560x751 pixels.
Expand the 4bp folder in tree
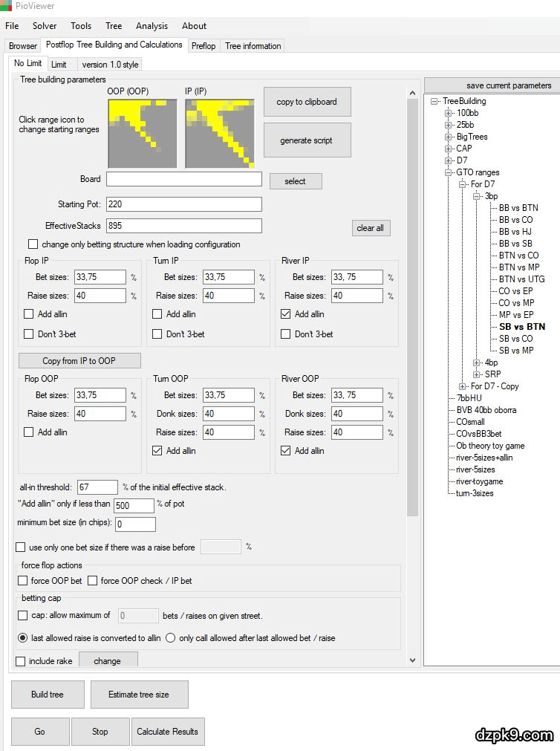pyautogui.click(x=477, y=363)
